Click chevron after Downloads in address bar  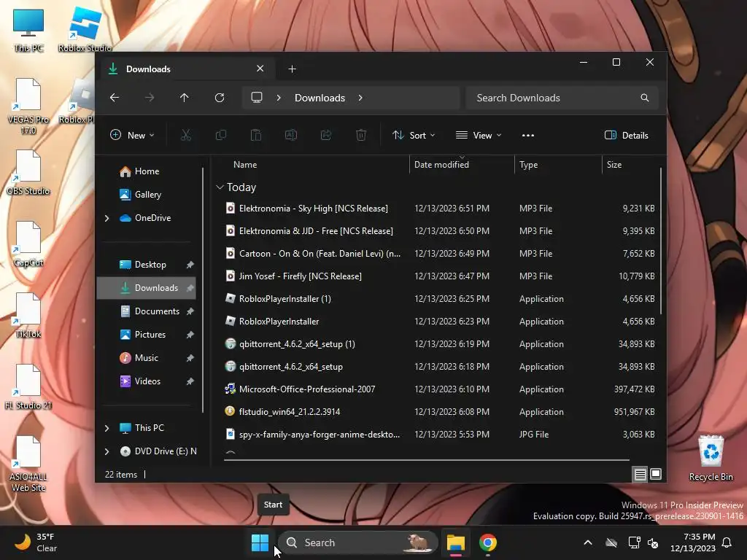click(x=360, y=98)
